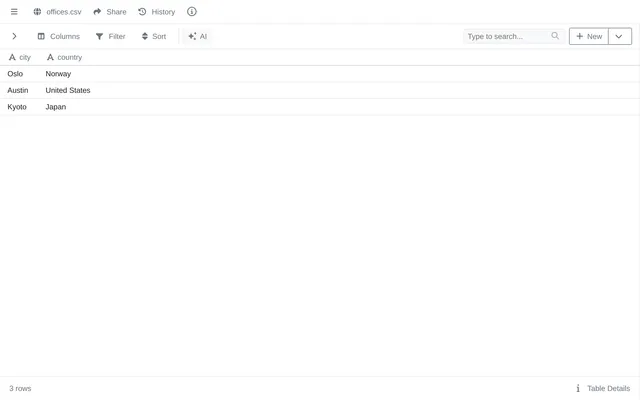Click the text type icon of country column
Image resolution: width=640 pixels, height=400 pixels.
[50, 58]
